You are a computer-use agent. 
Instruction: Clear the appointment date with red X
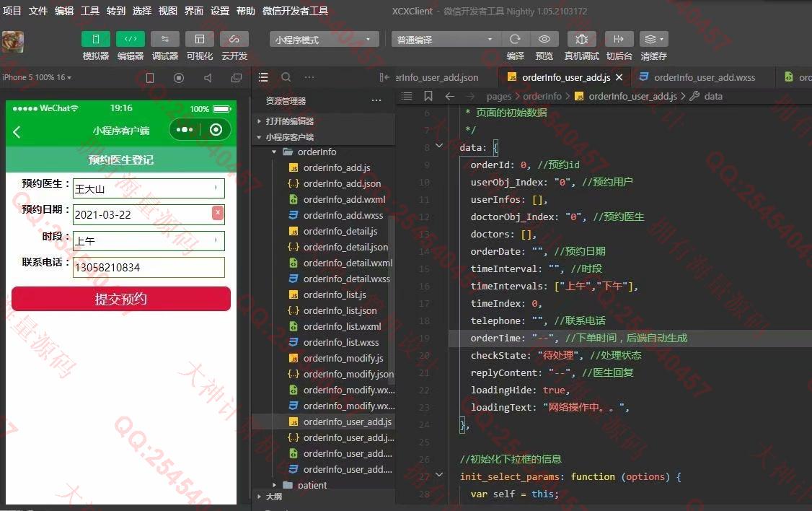pyautogui.click(x=218, y=212)
